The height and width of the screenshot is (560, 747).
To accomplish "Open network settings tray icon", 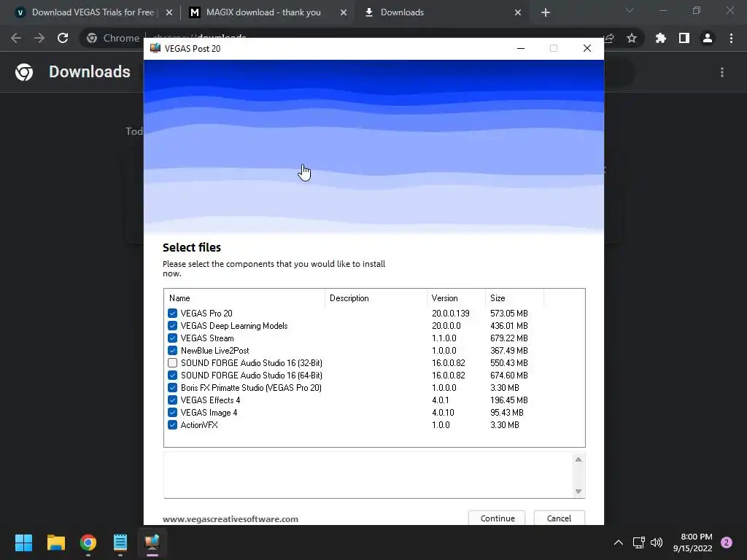I will 638,542.
